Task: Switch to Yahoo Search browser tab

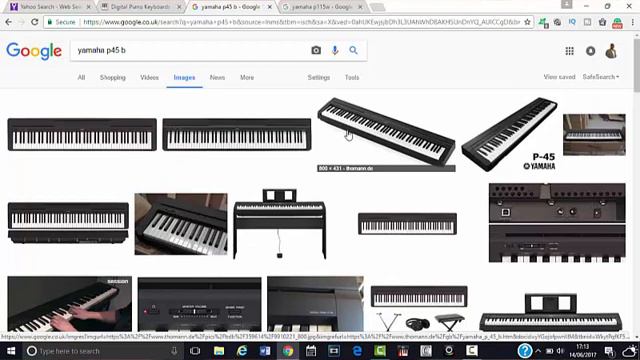Action: (x=50, y=7)
